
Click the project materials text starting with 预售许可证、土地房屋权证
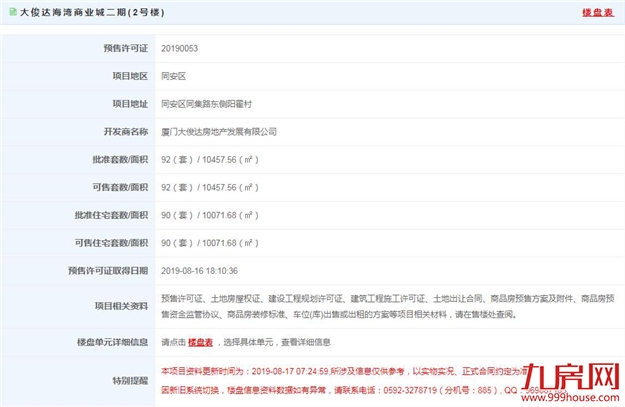pos(387,306)
